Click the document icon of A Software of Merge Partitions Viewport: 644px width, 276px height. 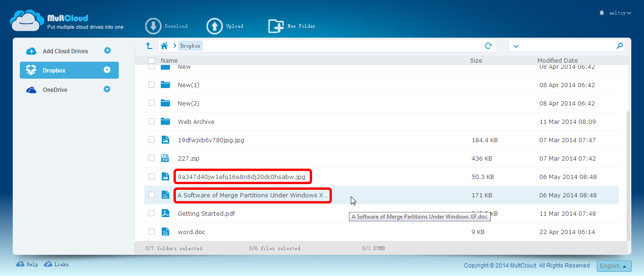click(x=165, y=195)
